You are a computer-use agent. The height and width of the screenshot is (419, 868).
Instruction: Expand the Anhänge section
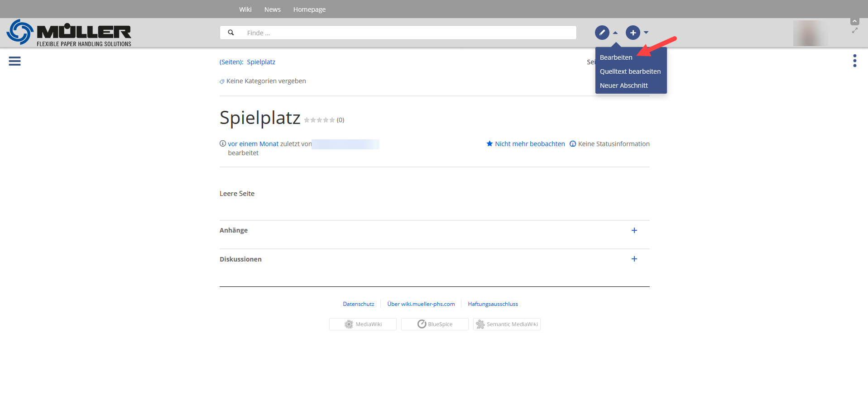(x=634, y=230)
